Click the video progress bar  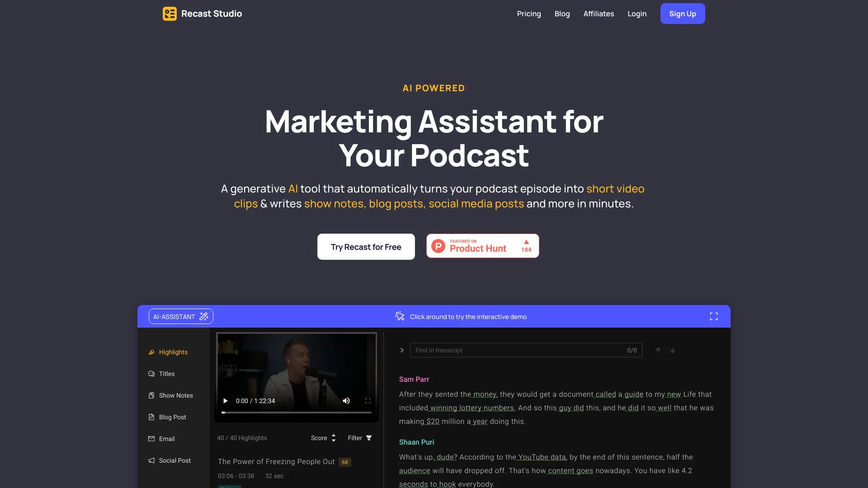(297, 413)
